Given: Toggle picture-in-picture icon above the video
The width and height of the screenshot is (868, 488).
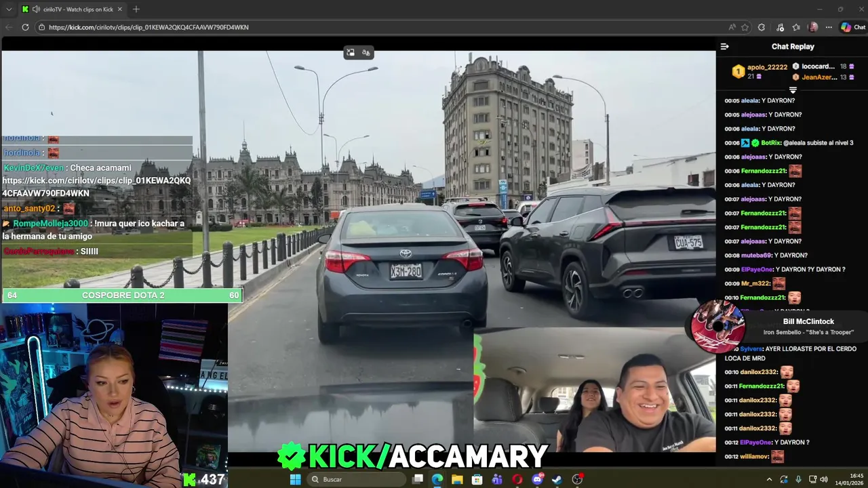Looking at the screenshot, I should click(x=351, y=53).
